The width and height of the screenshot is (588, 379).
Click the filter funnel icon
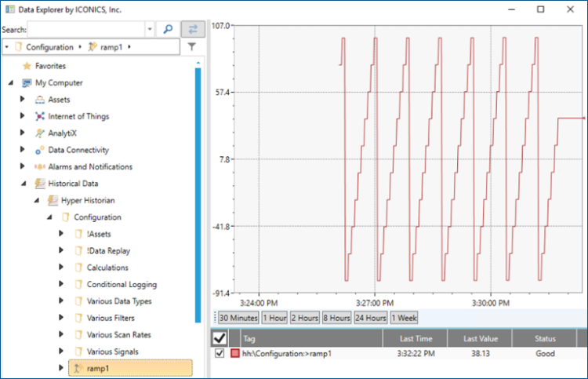coord(192,47)
